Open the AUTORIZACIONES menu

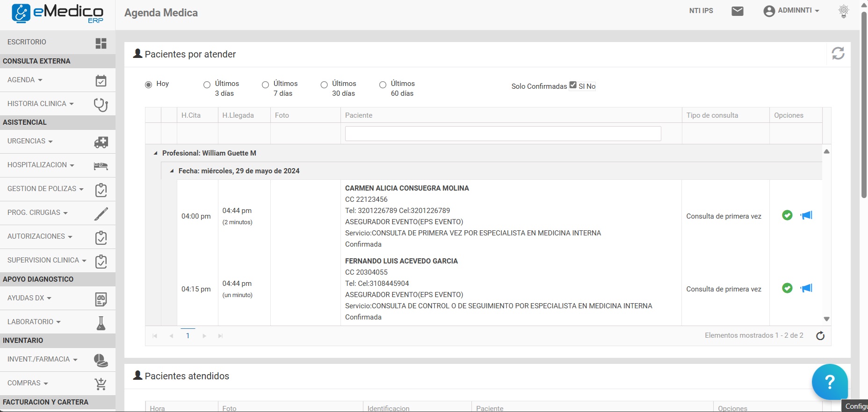click(x=40, y=236)
